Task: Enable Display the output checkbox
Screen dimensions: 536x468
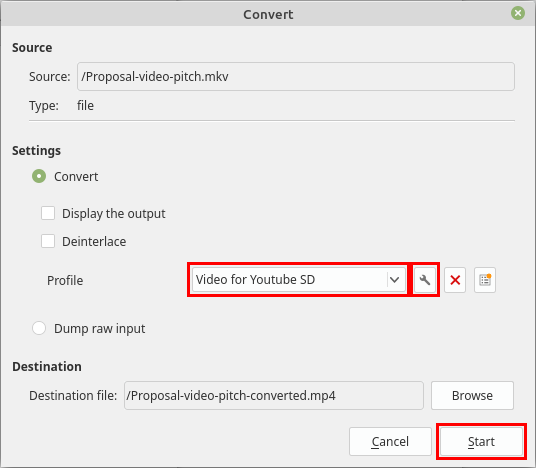Action: (x=48, y=213)
